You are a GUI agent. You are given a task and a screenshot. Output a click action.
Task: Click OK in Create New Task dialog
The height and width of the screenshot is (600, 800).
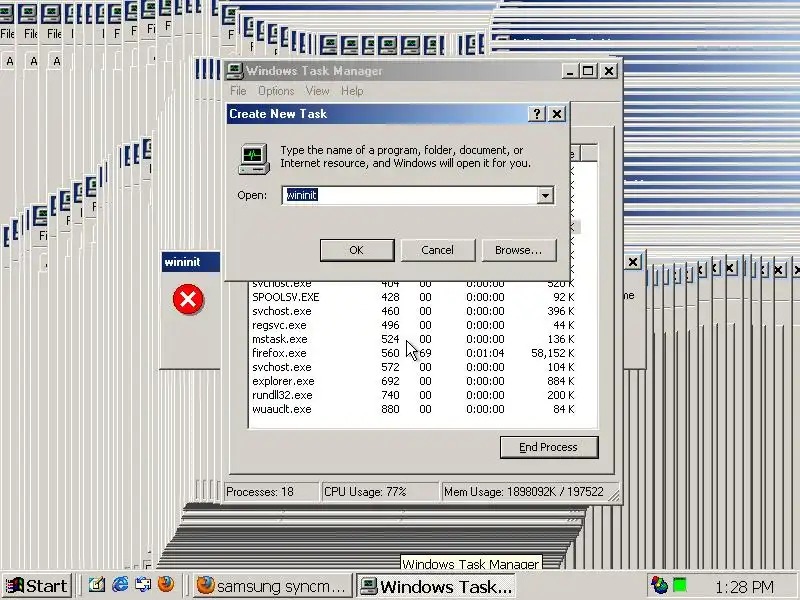357,250
